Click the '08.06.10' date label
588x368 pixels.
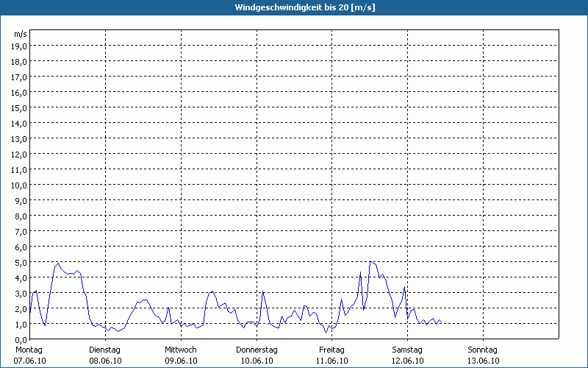click(105, 361)
